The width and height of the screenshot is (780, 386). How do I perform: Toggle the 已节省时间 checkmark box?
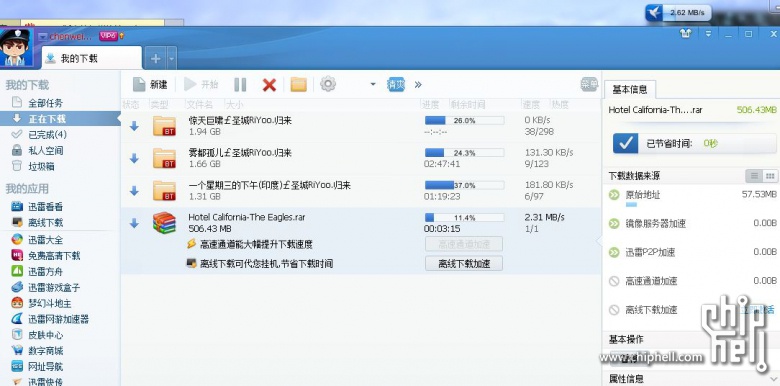click(x=626, y=144)
